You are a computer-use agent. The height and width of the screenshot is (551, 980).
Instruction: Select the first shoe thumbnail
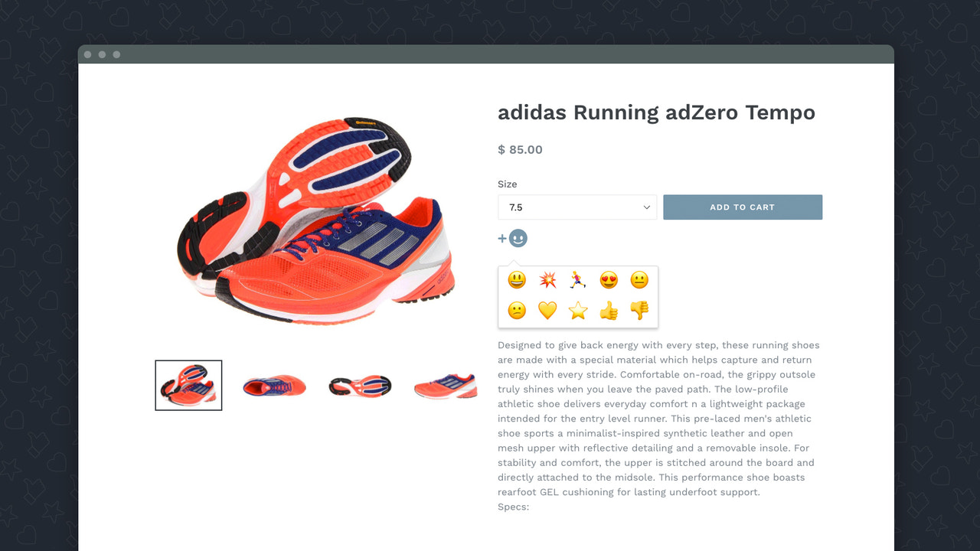coord(188,385)
